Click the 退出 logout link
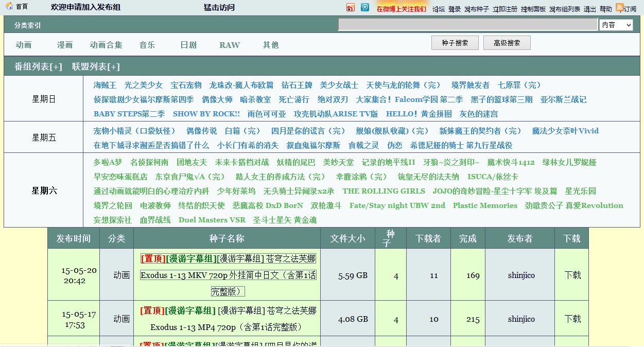The width and height of the screenshot is (644, 347). [590, 9]
